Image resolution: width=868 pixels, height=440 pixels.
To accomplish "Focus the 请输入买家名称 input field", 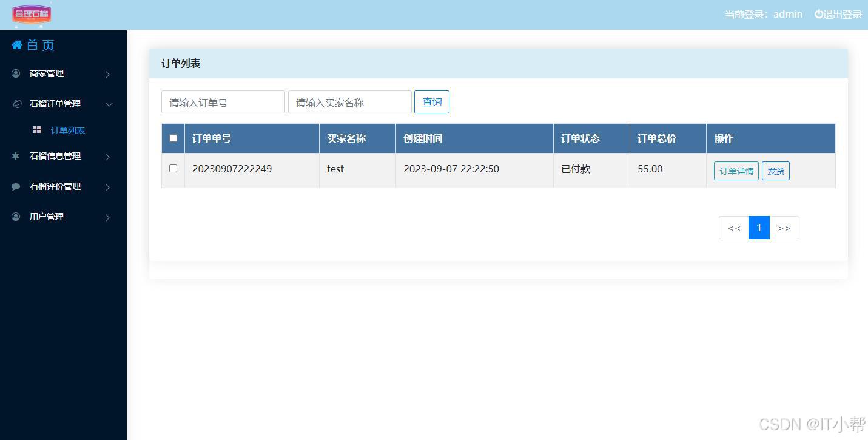I will 350,102.
